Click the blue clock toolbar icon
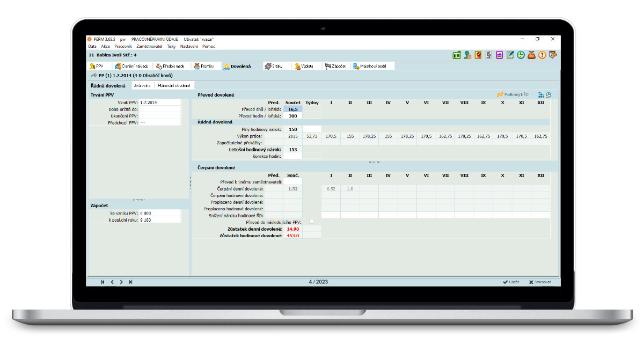The image size is (644, 345). click(521, 55)
